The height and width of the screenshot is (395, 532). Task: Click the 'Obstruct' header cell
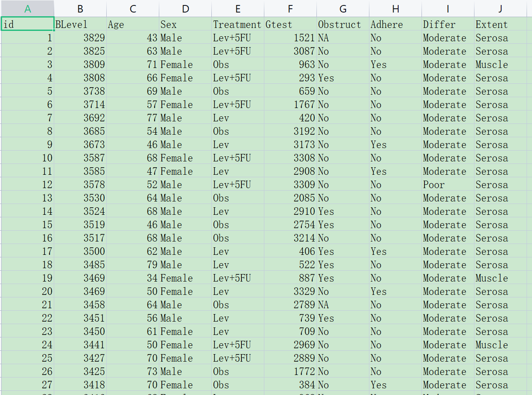(343, 25)
